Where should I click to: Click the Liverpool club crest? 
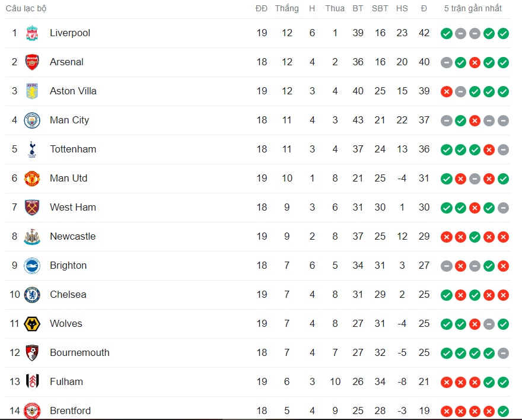tap(32, 33)
